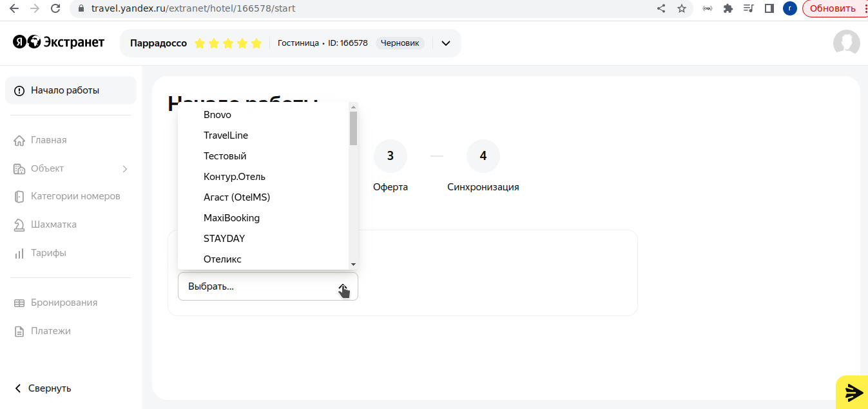The width and height of the screenshot is (868, 409).
Task: Go back to the previous browser page
Action: click(14, 9)
